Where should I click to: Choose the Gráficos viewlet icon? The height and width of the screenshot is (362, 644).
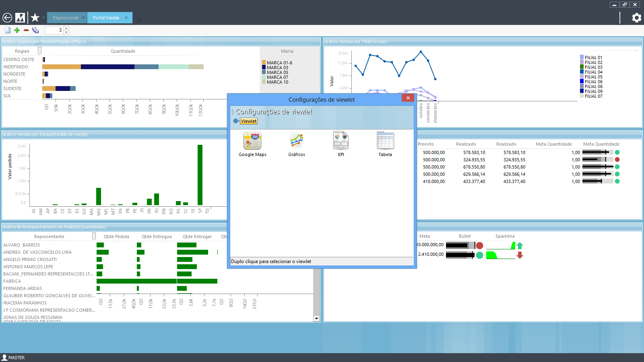[296, 141]
